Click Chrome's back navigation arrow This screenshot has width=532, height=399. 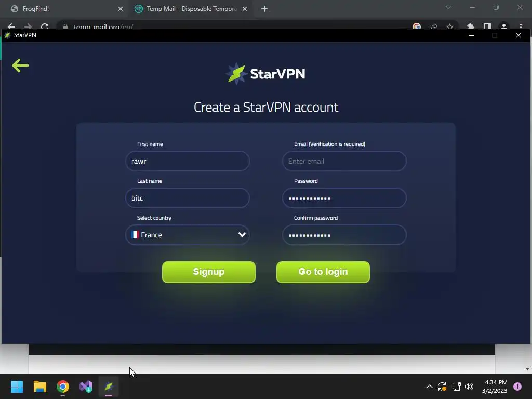point(11,26)
